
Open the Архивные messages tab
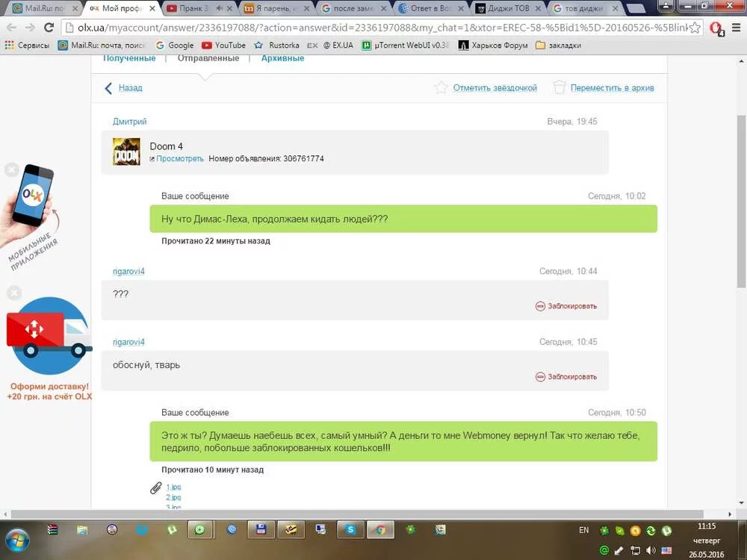click(x=282, y=58)
